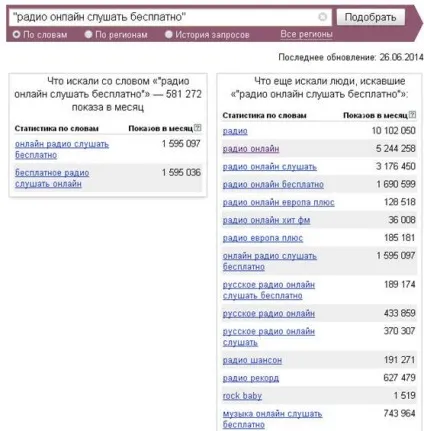Open the "радио европа плюс" link
Screen dimensions: 424x431
pos(263,238)
